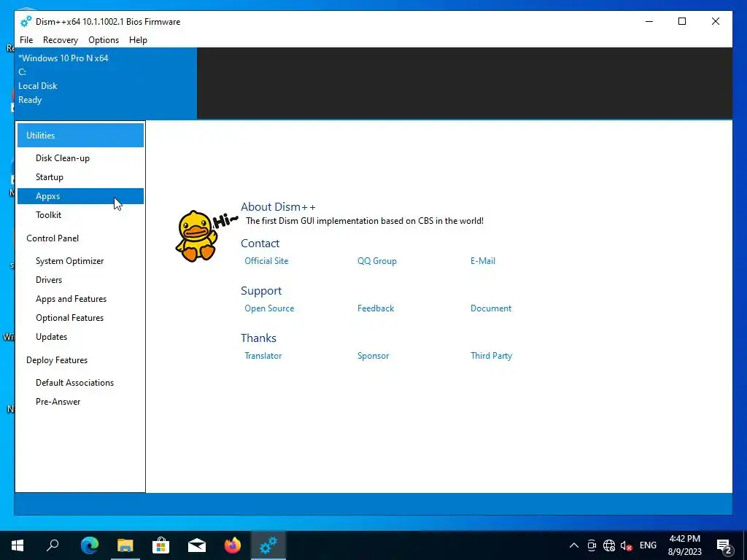Launch Microsoft Edge from taskbar
The height and width of the screenshot is (560, 747).
(90, 545)
